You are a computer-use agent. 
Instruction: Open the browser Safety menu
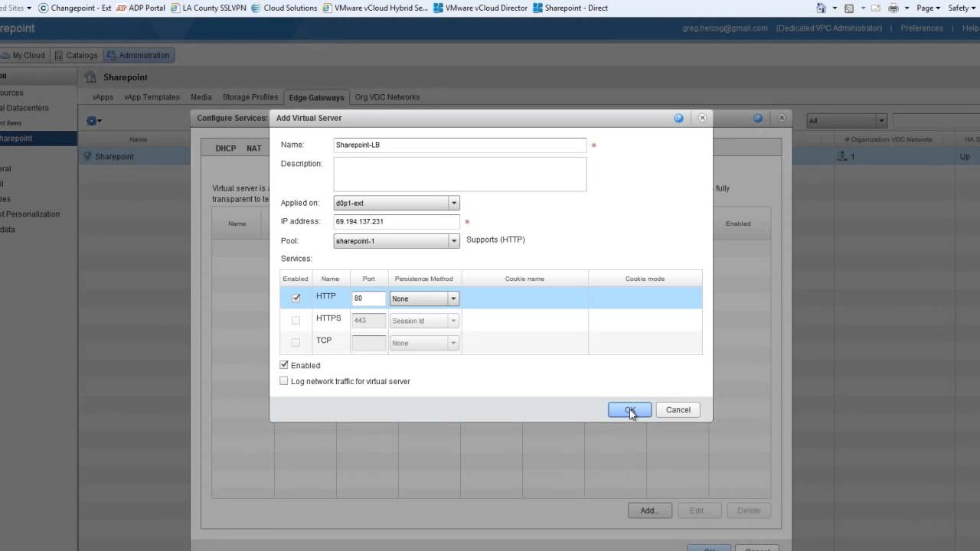point(962,8)
